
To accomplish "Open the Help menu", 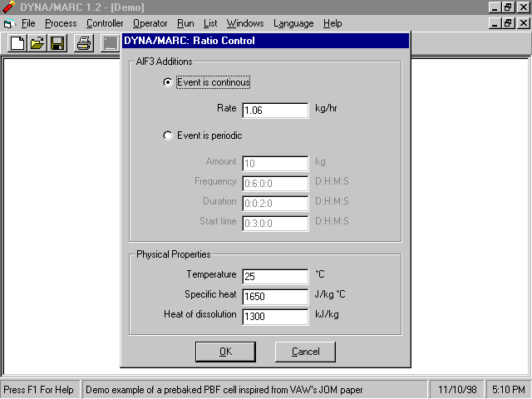I will 332,23.
